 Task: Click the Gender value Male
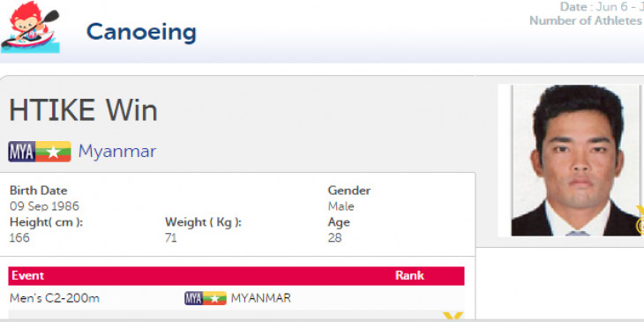click(341, 206)
